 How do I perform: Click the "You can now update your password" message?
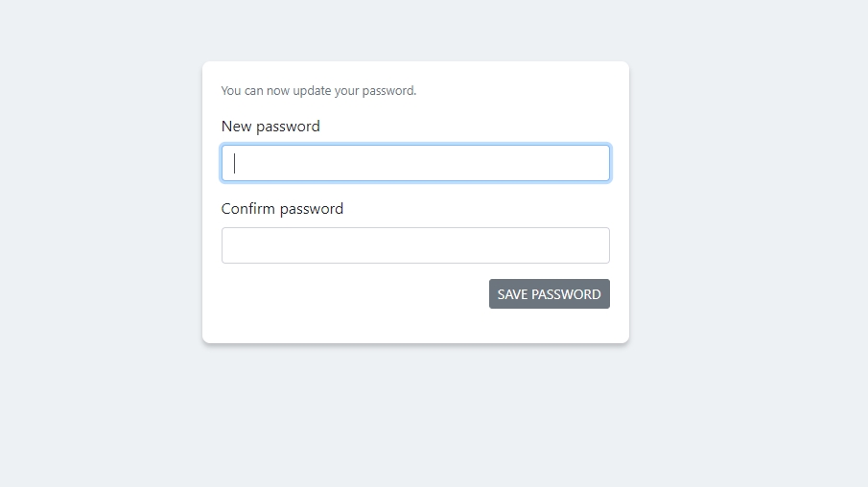click(318, 91)
